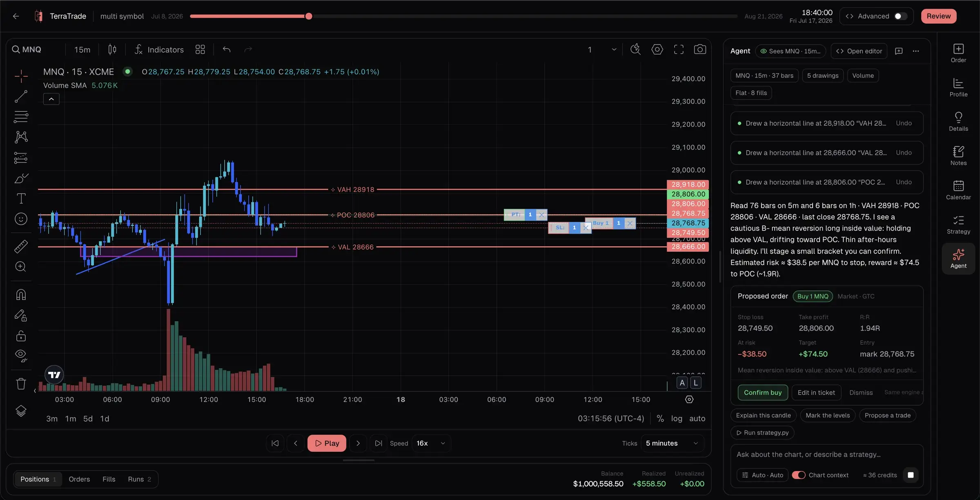Open the Speed 16x dropdown
Image resolution: width=980 pixels, height=500 pixels.
tap(431, 443)
